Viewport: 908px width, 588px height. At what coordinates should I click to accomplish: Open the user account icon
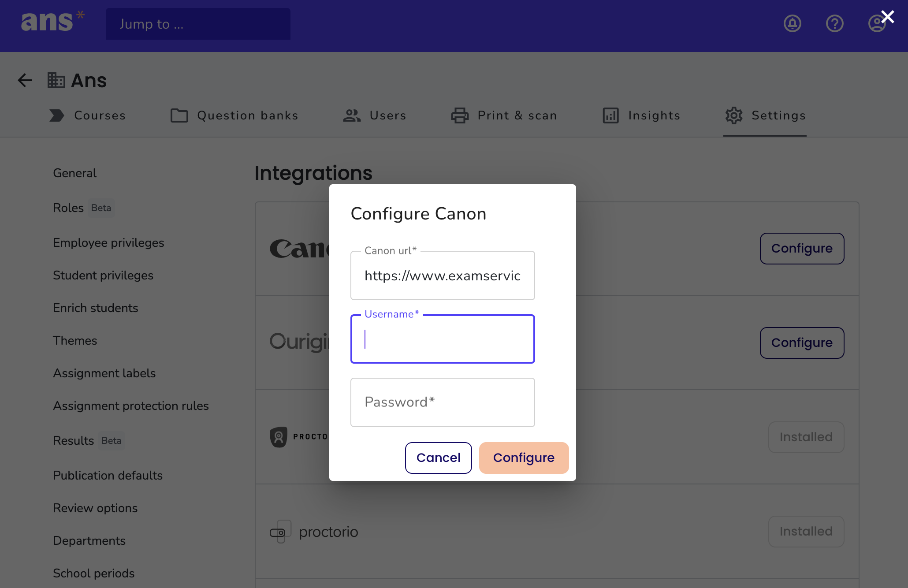[x=876, y=23]
